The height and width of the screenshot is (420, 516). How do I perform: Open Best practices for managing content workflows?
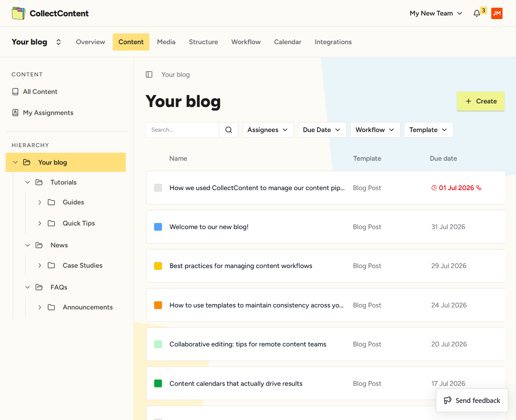[x=241, y=266]
